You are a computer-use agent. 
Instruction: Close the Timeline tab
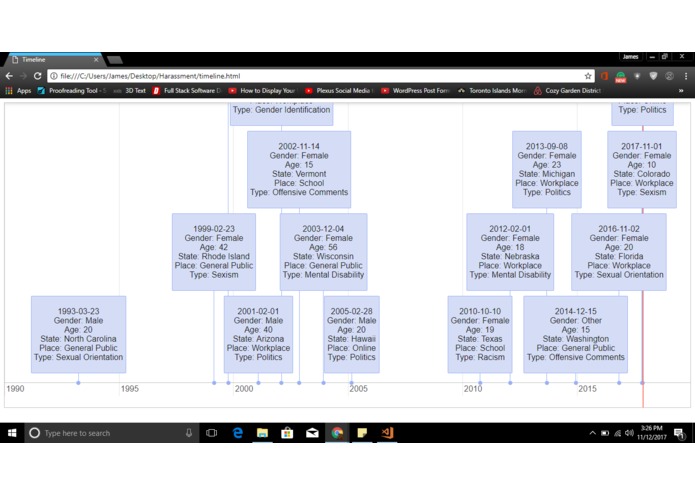pyautogui.click(x=96, y=59)
